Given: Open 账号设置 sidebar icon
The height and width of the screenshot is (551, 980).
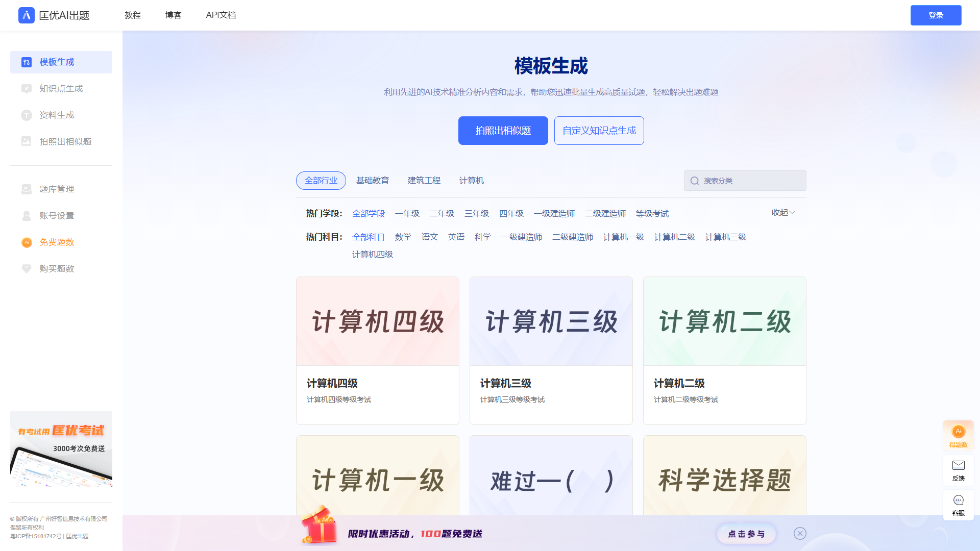Looking at the screenshot, I should (27, 216).
